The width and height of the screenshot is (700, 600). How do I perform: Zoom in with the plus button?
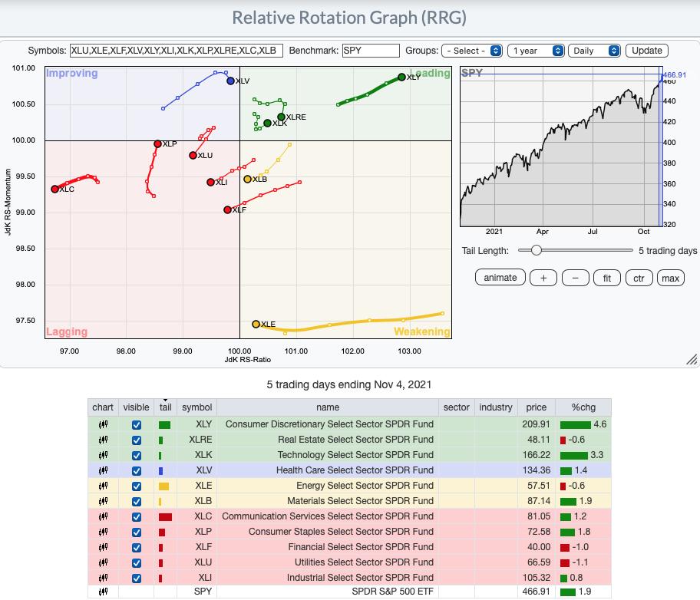tap(543, 278)
